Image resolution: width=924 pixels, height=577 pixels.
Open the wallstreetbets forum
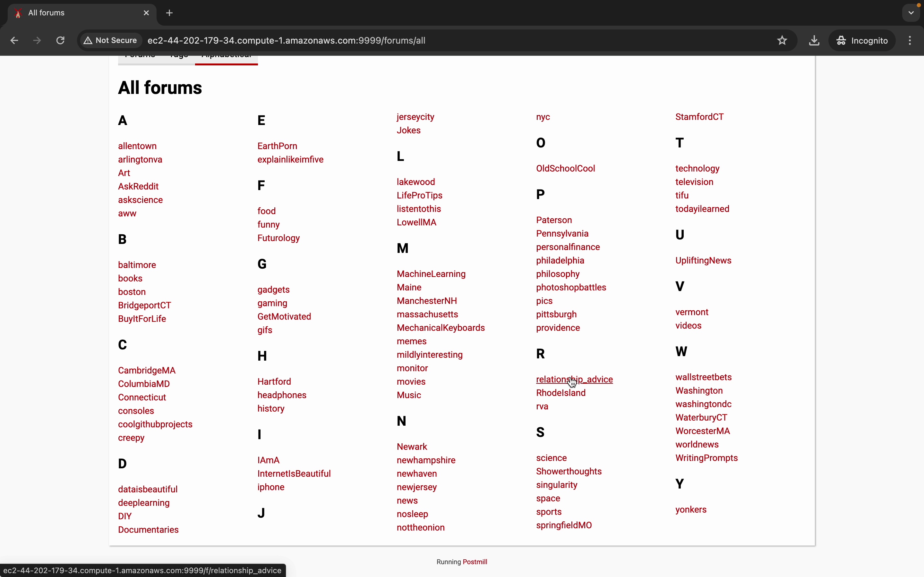[703, 377]
